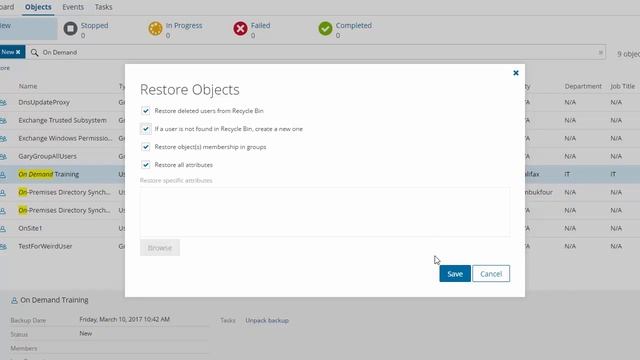Click user icon in On Demand Training details header

tap(14, 300)
